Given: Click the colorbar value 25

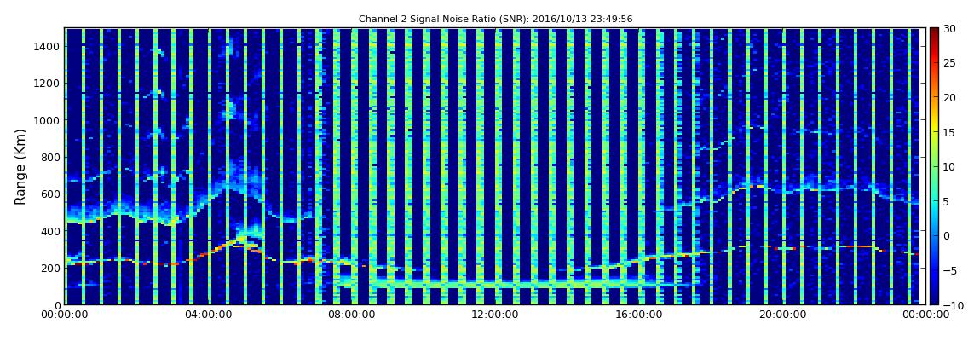Looking at the screenshot, I should click(x=950, y=62).
